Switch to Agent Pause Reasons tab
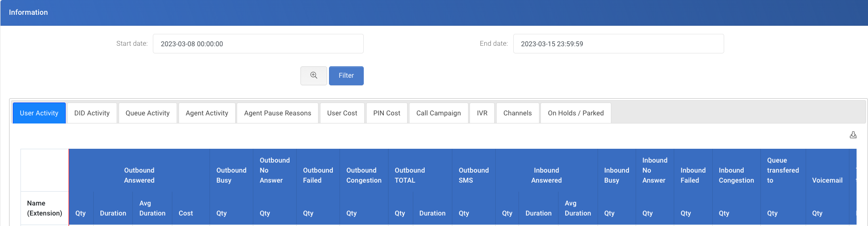The image size is (868, 226). click(278, 113)
